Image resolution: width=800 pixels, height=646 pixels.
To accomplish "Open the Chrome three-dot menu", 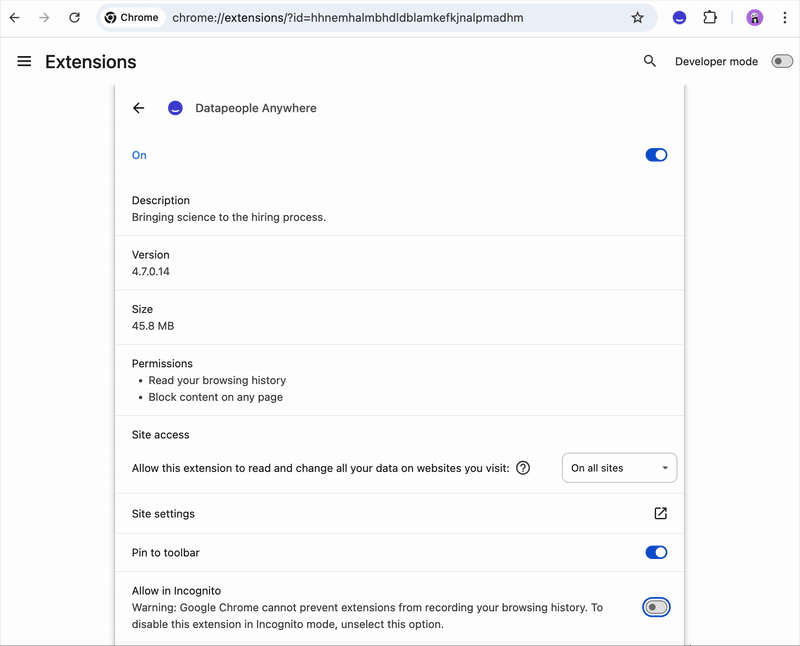I will (785, 18).
